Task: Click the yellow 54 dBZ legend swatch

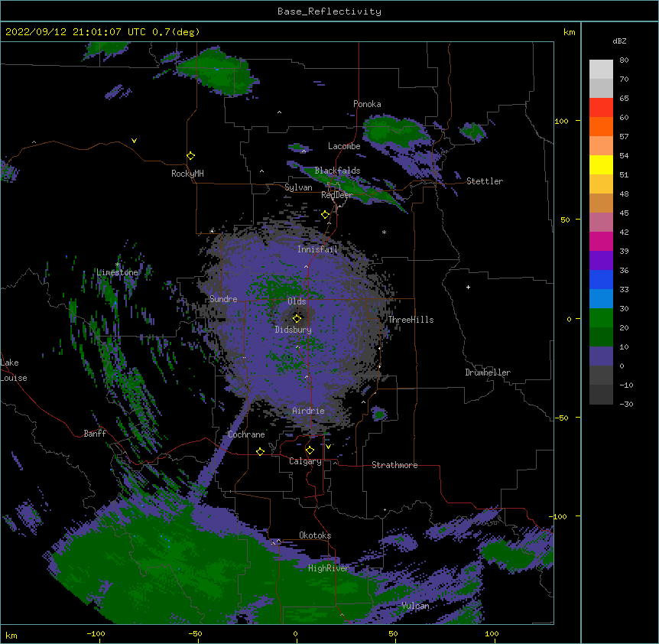Action: pyautogui.click(x=601, y=164)
